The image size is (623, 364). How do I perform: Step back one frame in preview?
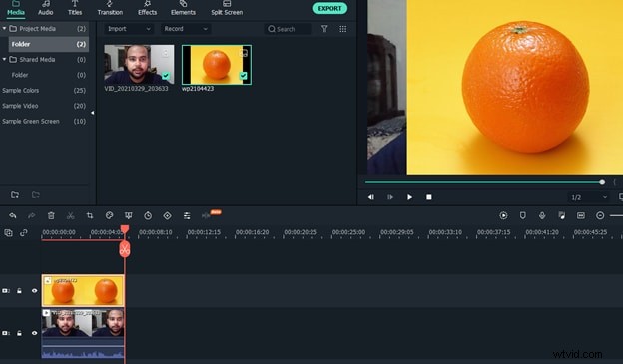coord(370,197)
